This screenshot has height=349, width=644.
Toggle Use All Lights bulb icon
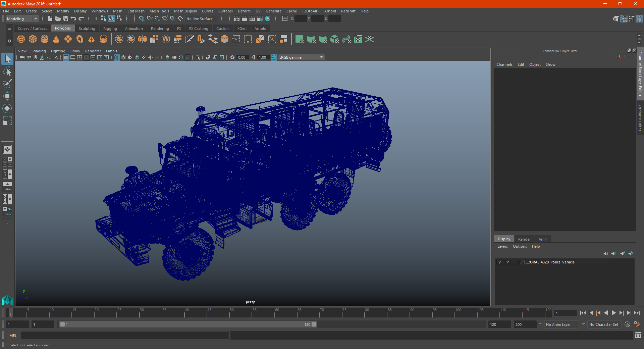coord(150,57)
